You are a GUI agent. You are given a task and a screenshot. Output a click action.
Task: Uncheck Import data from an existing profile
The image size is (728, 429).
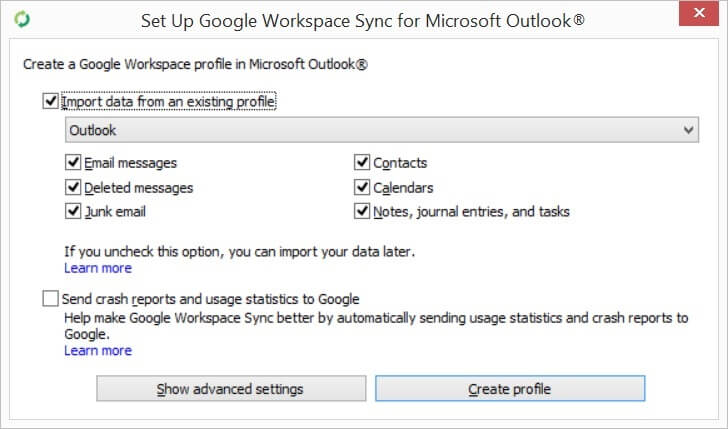50,101
